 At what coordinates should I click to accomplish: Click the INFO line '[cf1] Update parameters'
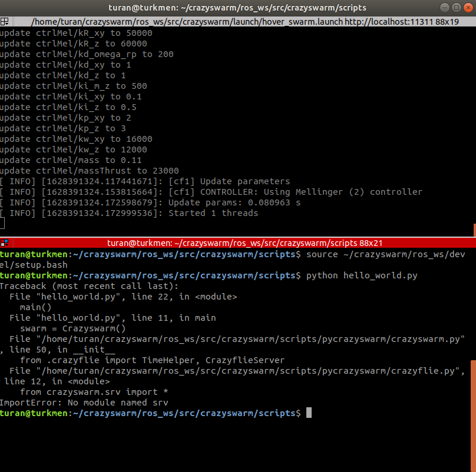145,181
